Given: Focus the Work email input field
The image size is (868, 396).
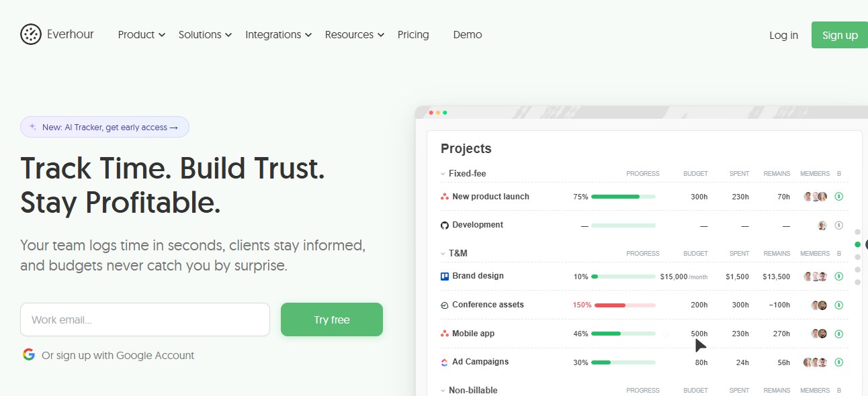Looking at the screenshot, I should tap(145, 319).
